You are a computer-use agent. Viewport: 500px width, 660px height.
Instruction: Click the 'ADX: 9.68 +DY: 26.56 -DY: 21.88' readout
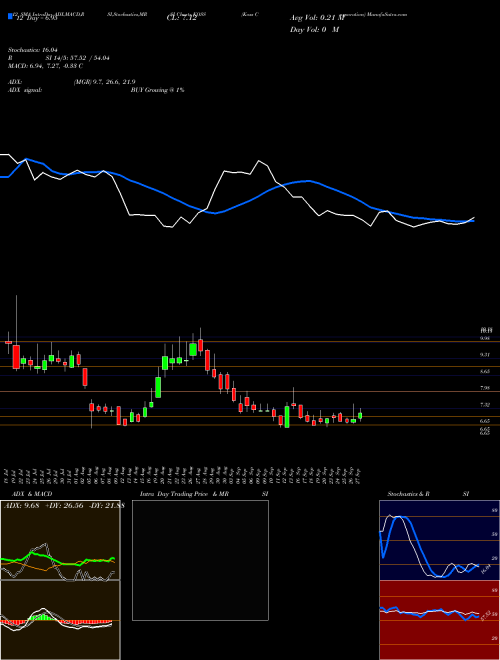click(x=64, y=506)
